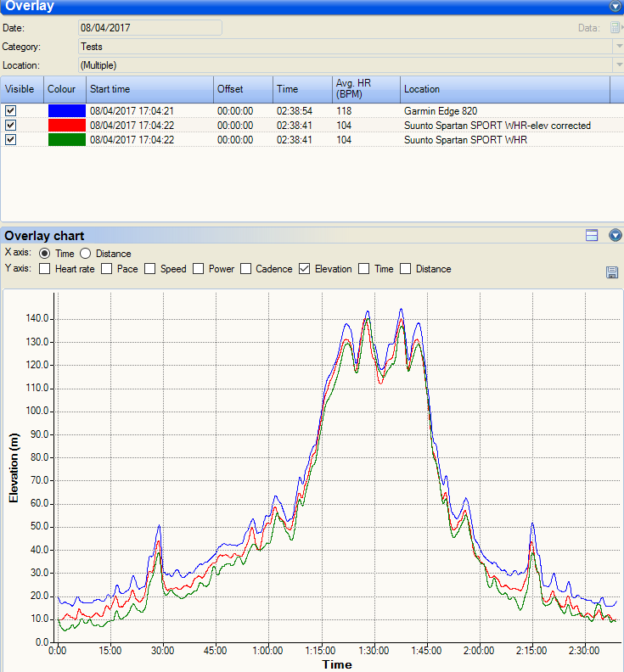Open the Overlay chart options arrow
Screen dimensions: 624x672
616,236
